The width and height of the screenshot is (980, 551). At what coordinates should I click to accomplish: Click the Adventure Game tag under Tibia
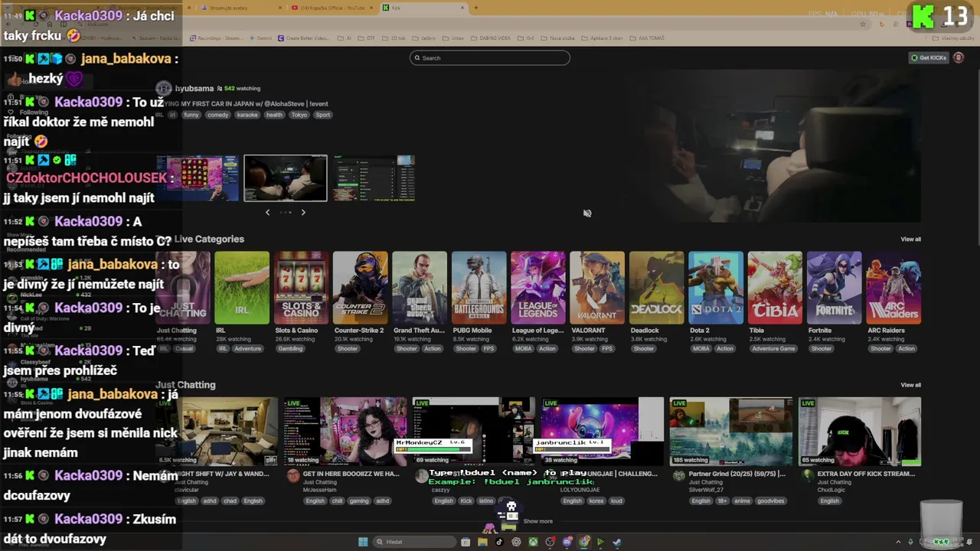[773, 349]
